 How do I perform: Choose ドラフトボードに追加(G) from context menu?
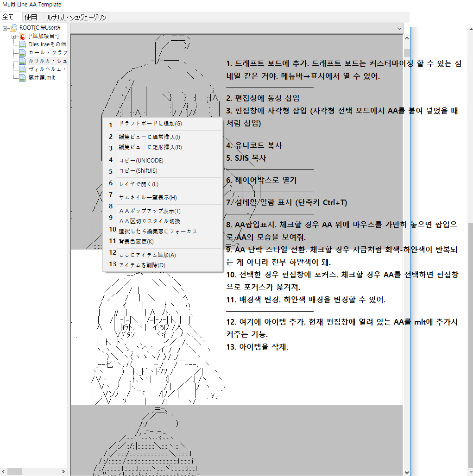point(150,124)
